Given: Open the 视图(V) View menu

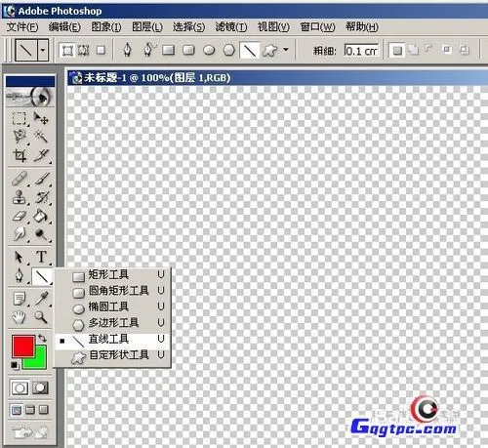Looking at the screenshot, I should [273, 27].
